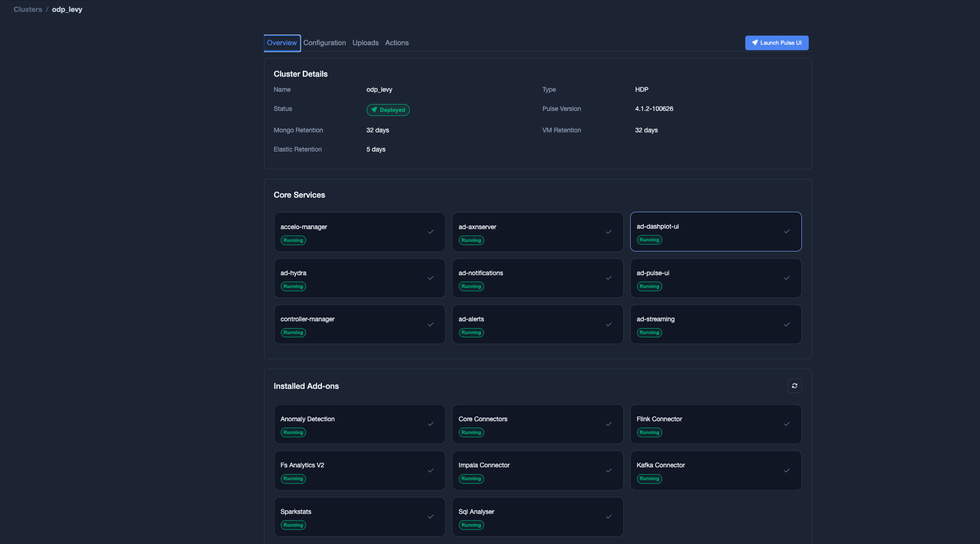This screenshot has width=980, height=544.
Task: Open the Uploads tab
Action: tap(365, 43)
